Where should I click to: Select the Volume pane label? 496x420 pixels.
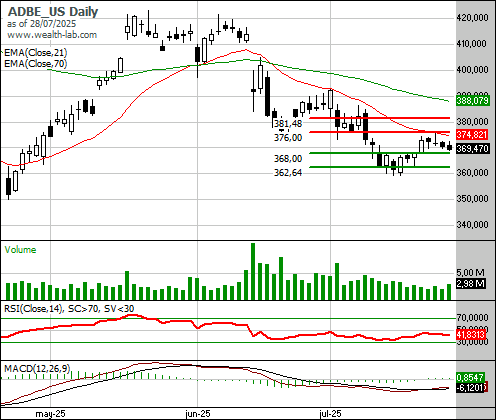(20, 250)
